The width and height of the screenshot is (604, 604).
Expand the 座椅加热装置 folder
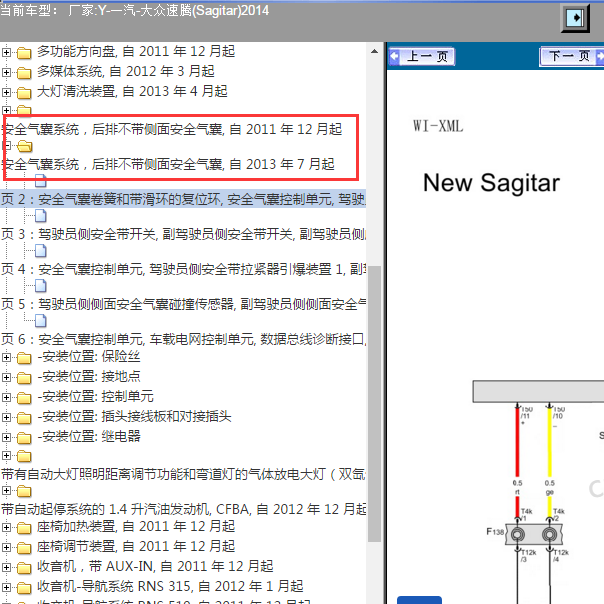click(x=6, y=527)
